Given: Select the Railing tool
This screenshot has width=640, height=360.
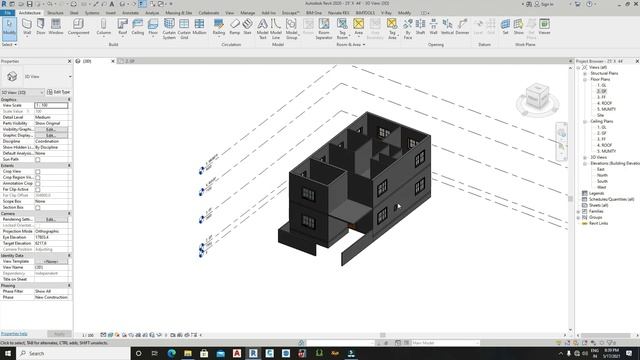Looking at the screenshot, I should 219,27.
